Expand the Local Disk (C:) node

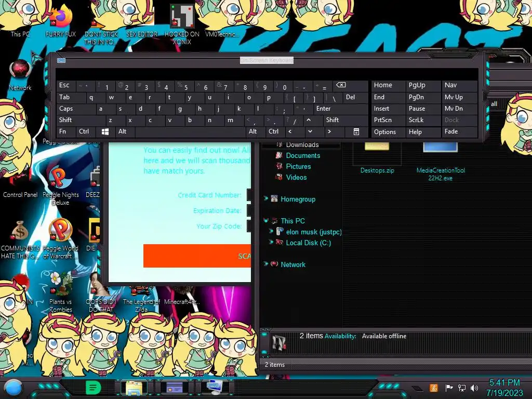click(x=271, y=242)
